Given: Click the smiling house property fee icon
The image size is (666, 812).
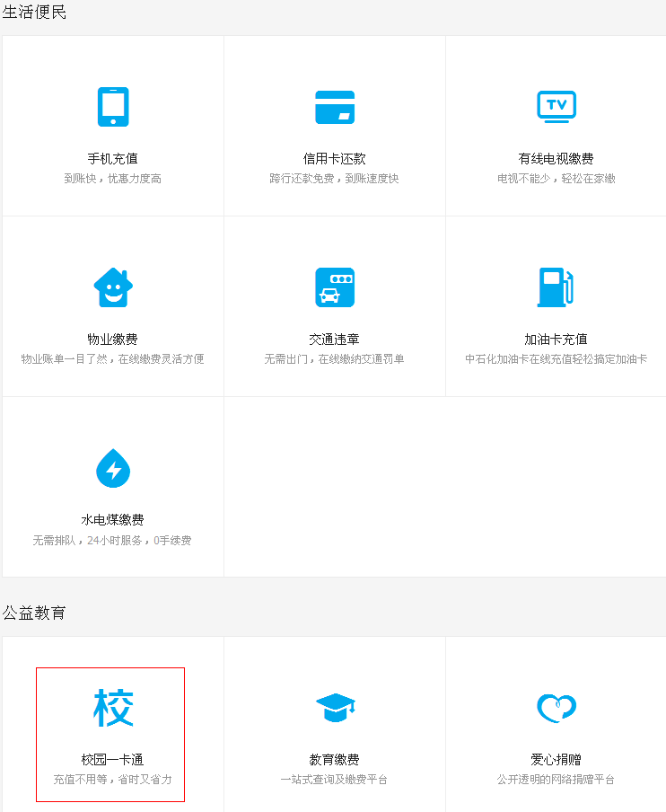Looking at the screenshot, I should [x=113, y=287].
